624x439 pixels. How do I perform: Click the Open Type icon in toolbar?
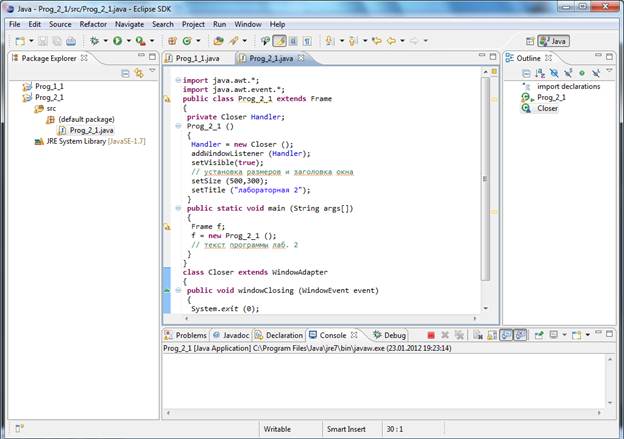point(218,41)
